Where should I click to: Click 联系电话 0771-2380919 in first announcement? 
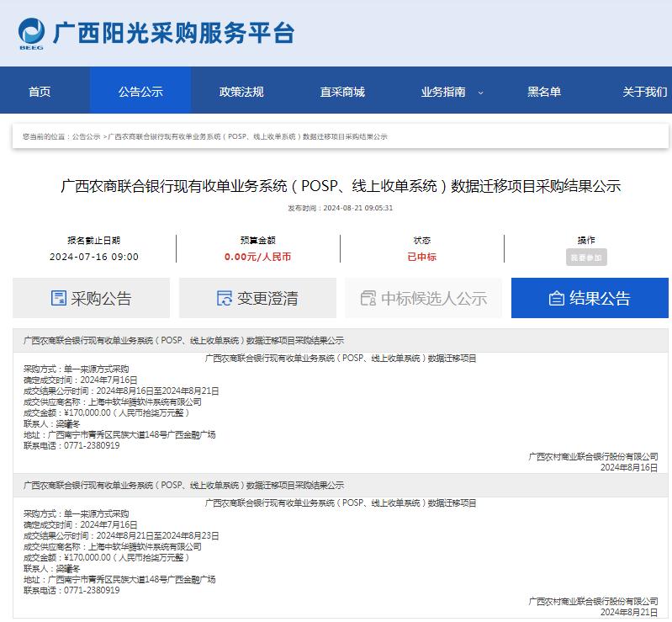71,445
